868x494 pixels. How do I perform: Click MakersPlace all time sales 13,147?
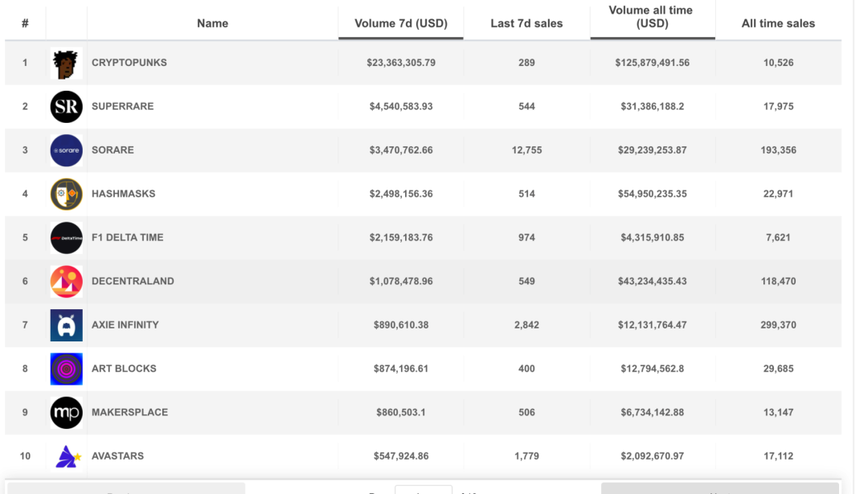click(778, 412)
